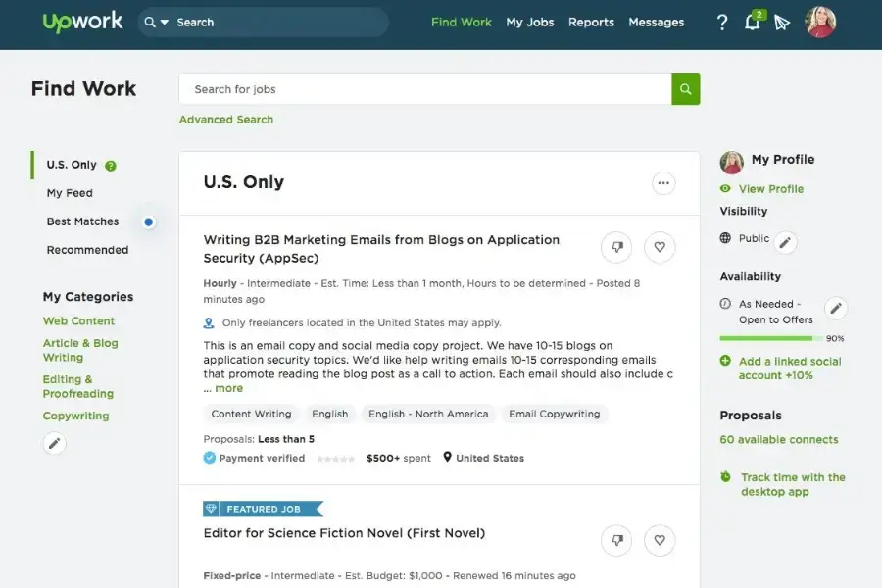Image resolution: width=882 pixels, height=588 pixels.
Task: Click the clock icon beside As Needed
Action: pyautogui.click(x=725, y=304)
